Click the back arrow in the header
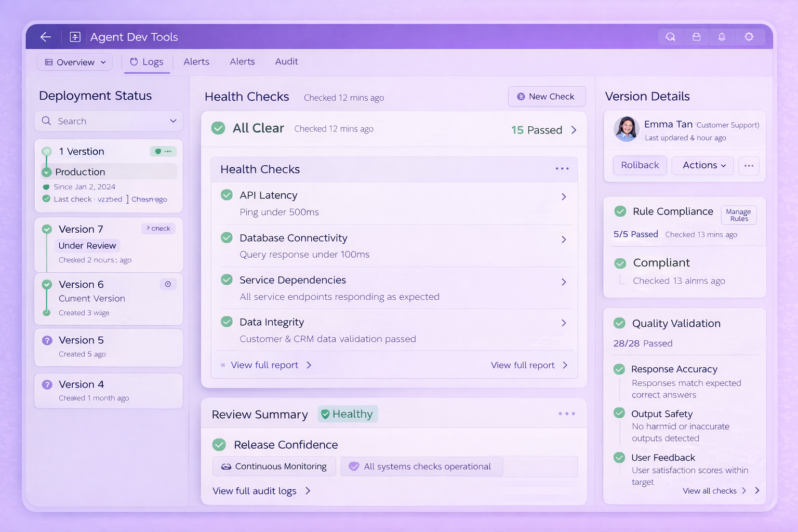The height and width of the screenshot is (532, 798). pyautogui.click(x=45, y=36)
